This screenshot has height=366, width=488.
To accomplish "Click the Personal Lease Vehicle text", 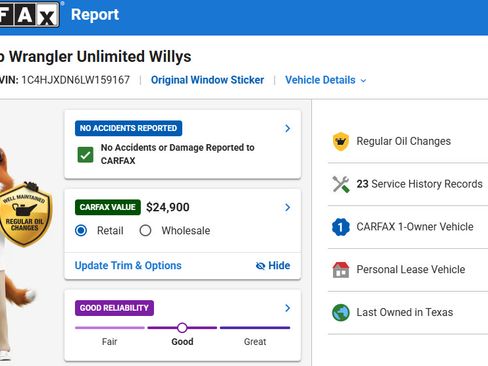I will 411,269.
